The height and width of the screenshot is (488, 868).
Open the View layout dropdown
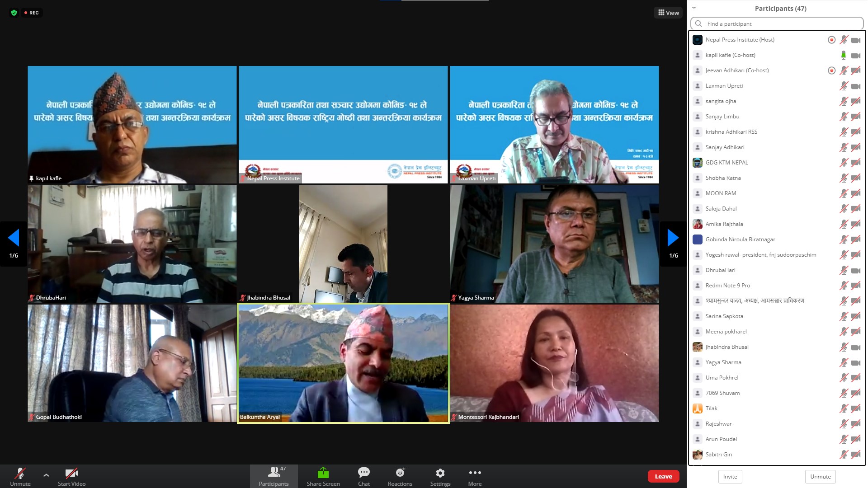pos(668,13)
